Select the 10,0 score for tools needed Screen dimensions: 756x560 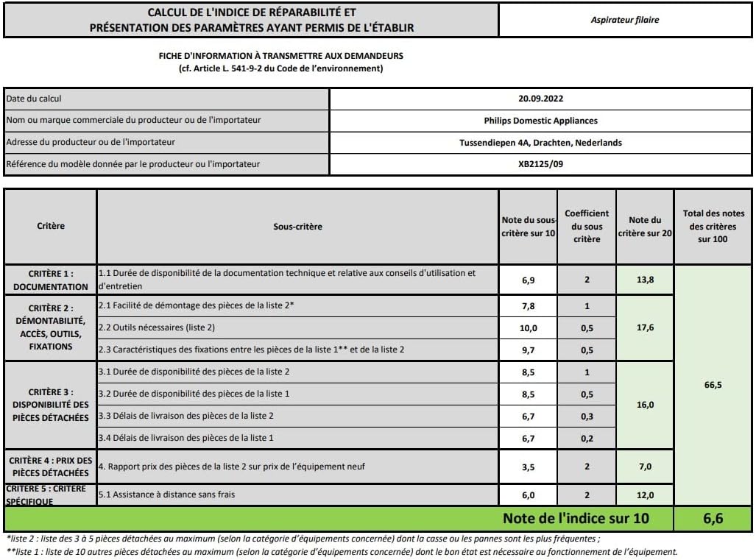point(528,328)
